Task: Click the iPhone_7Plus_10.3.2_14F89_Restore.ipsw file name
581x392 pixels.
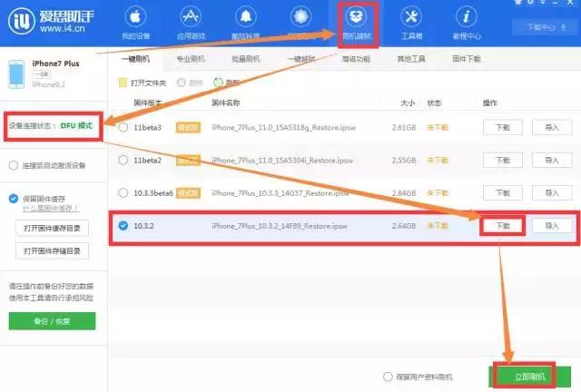Action: 280,226
